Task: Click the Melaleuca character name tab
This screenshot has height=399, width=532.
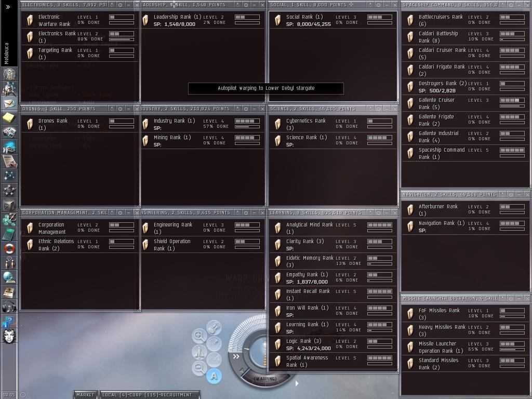Action: point(7,54)
